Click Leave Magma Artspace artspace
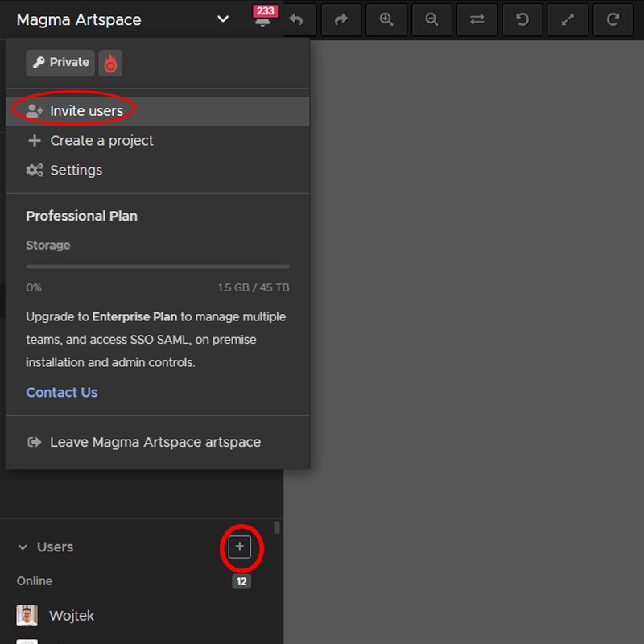This screenshot has width=644, height=644. [155, 442]
